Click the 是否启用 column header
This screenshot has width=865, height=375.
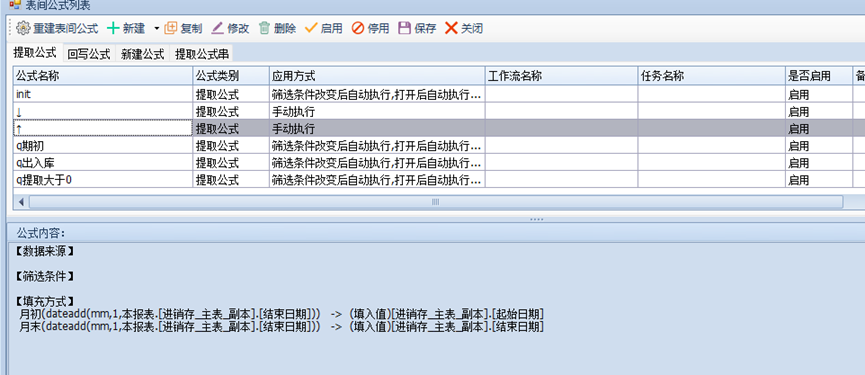click(819, 76)
